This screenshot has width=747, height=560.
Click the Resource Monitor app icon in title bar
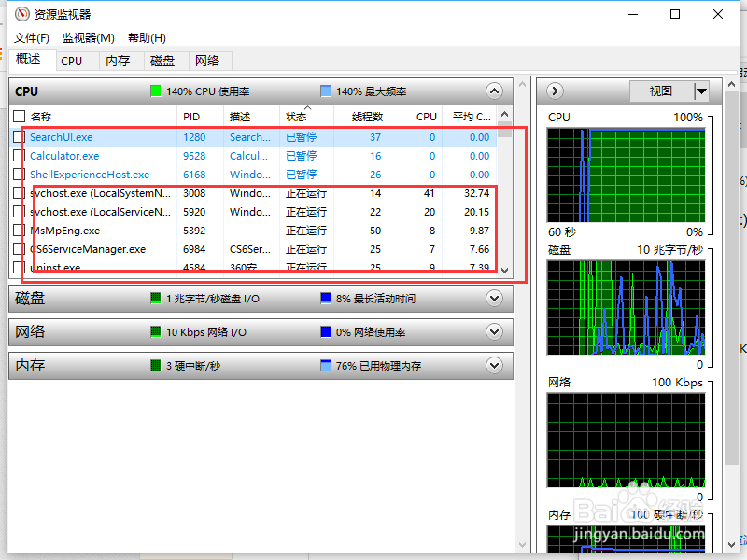21,14
